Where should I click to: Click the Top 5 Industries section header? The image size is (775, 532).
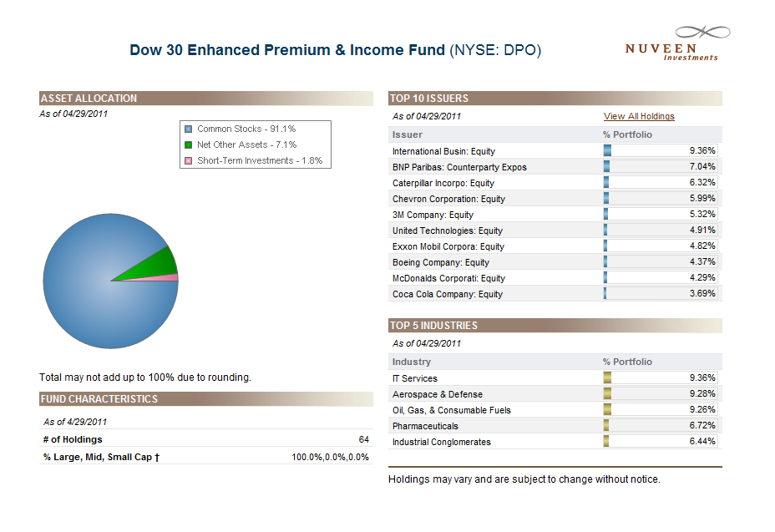tap(555, 326)
